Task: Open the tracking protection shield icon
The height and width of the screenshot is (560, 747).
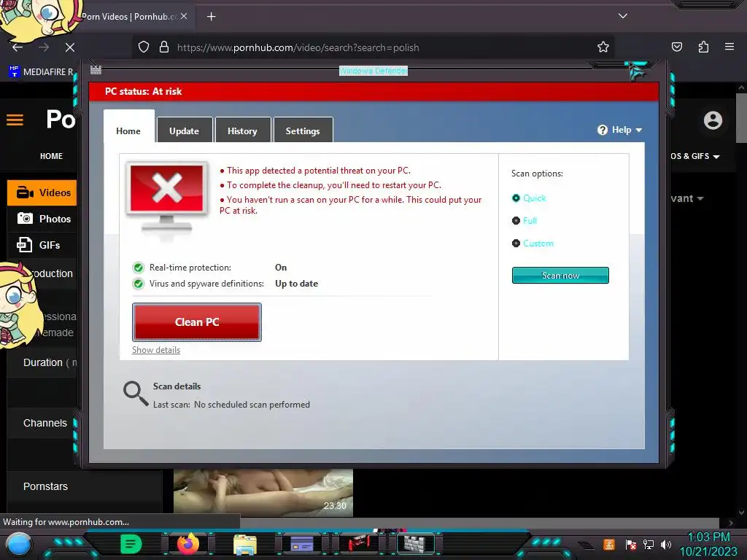Action: (144, 47)
